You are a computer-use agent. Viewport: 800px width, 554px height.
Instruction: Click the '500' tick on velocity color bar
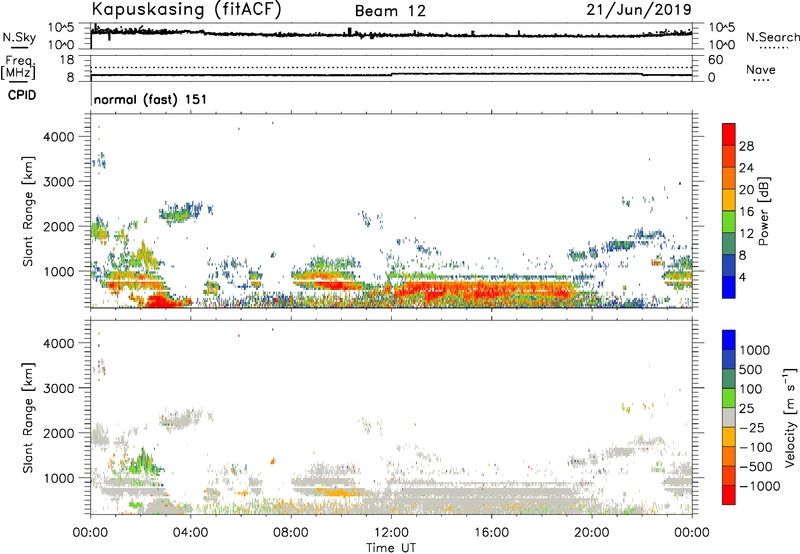click(x=751, y=370)
